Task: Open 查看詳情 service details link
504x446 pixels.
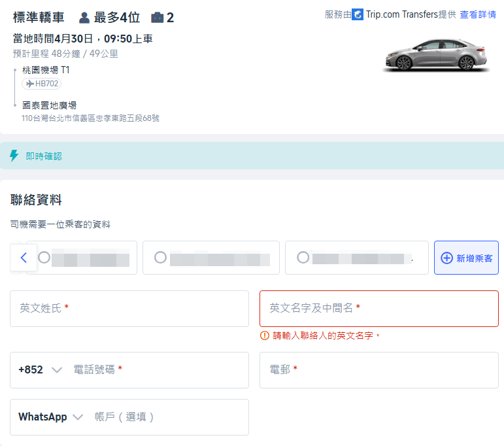Action: point(478,14)
